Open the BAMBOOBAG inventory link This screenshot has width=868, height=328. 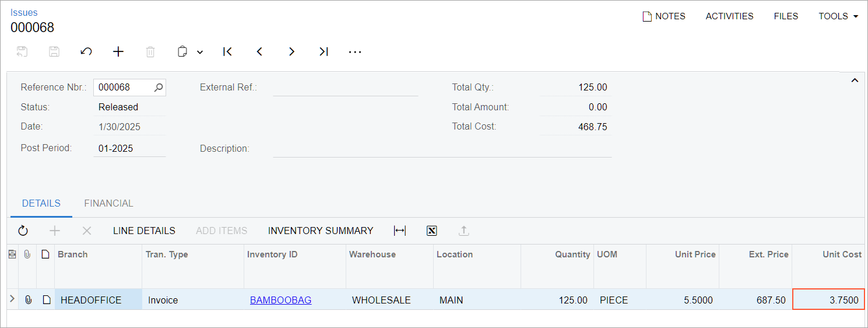[x=280, y=300]
